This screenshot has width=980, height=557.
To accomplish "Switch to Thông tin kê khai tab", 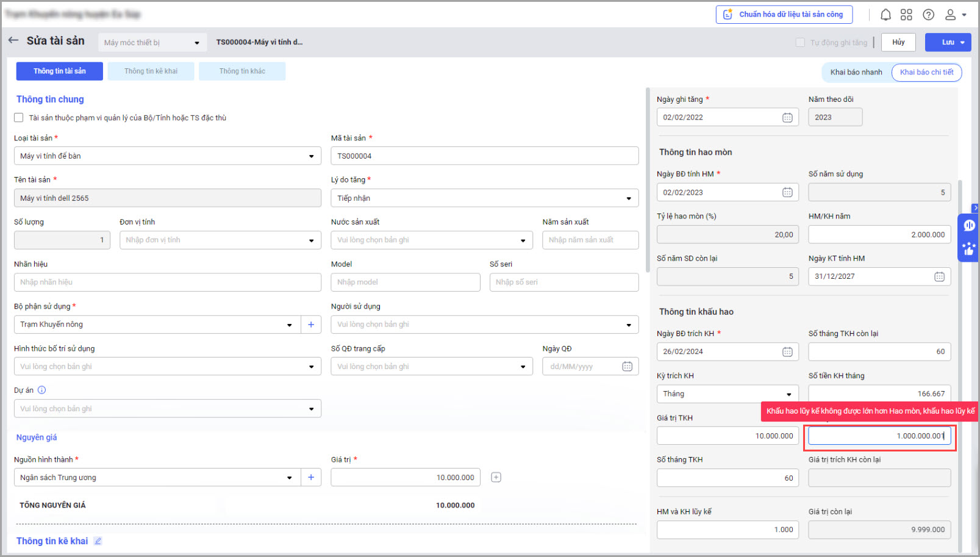I will [151, 71].
